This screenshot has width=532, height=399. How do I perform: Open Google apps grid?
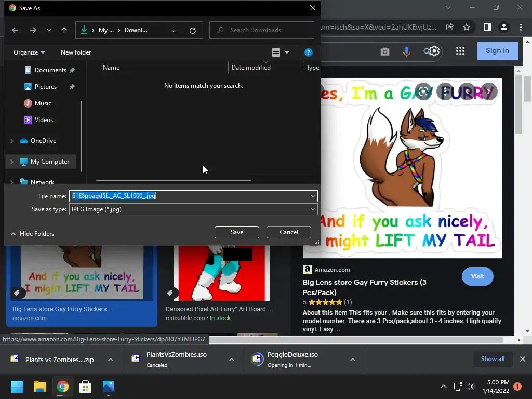point(460,51)
